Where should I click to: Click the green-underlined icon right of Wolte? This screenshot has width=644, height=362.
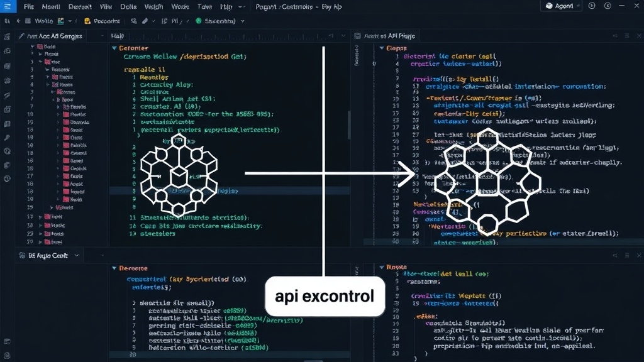(x=61, y=21)
